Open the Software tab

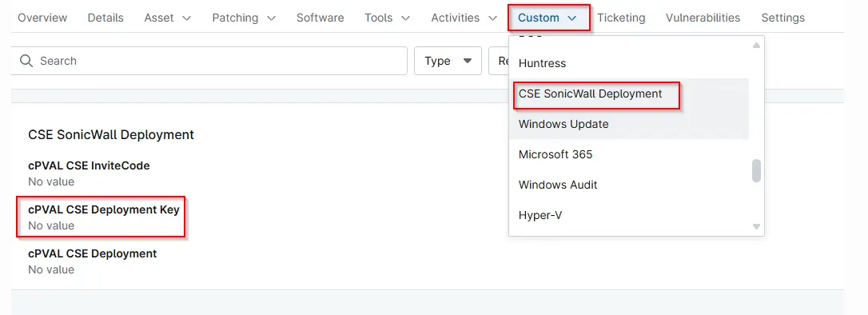point(320,18)
